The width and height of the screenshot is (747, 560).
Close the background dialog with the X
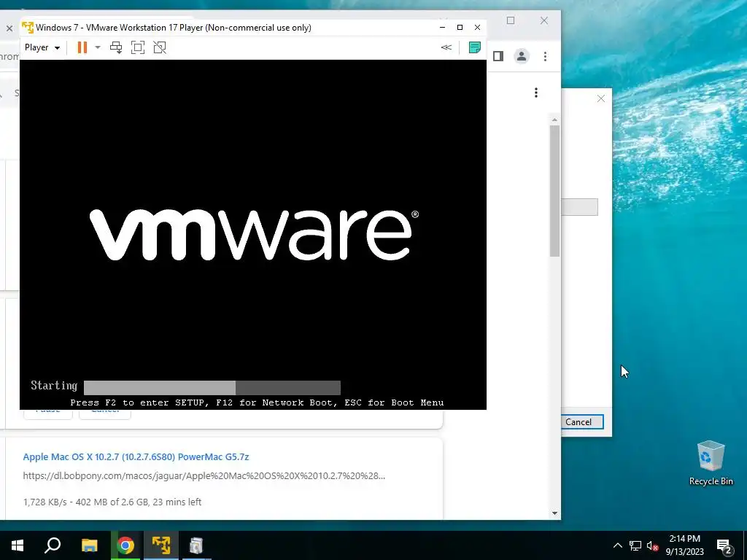pyautogui.click(x=601, y=98)
